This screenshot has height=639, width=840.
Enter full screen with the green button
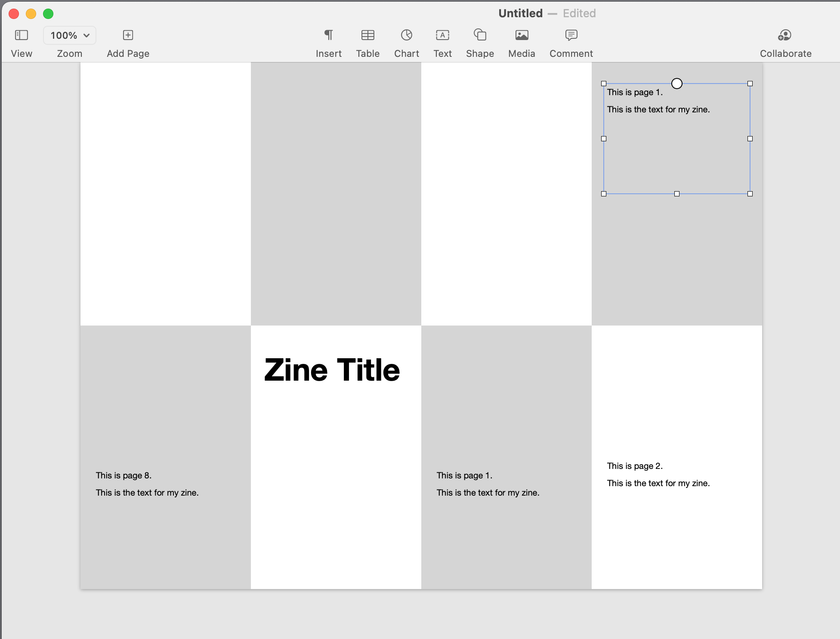(x=48, y=13)
